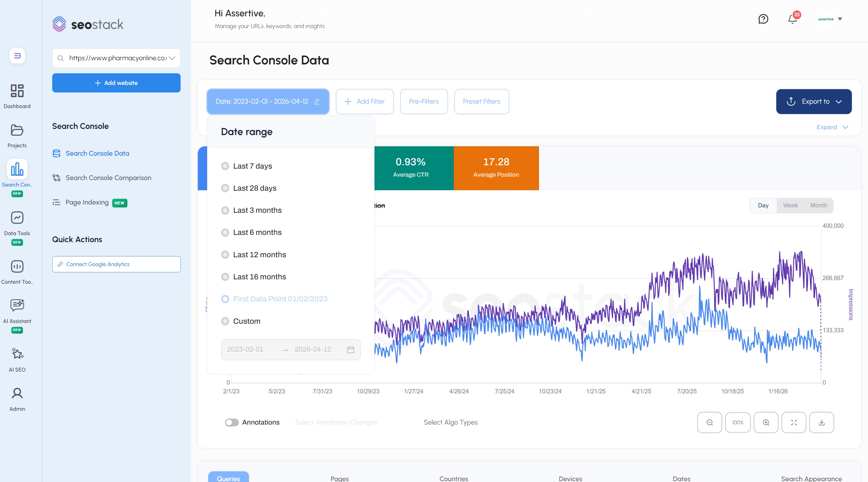The width and height of the screenshot is (868, 482).
Task: Click the notification bell icon
Action: click(792, 19)
